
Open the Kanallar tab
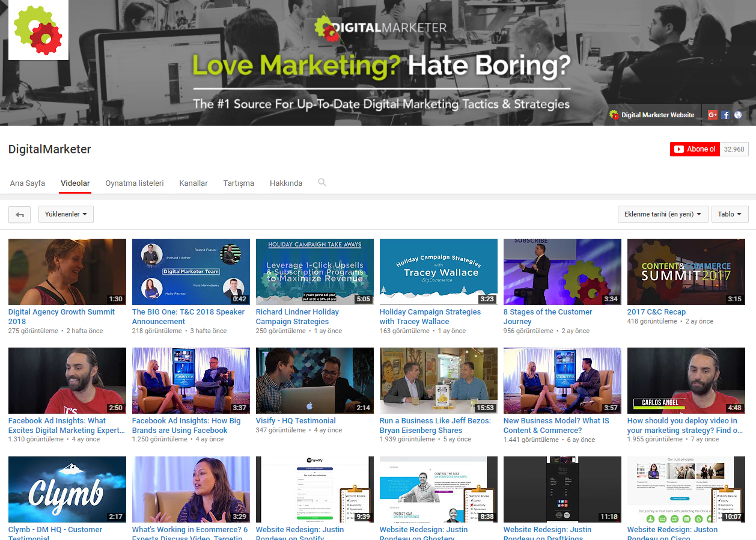194,183
